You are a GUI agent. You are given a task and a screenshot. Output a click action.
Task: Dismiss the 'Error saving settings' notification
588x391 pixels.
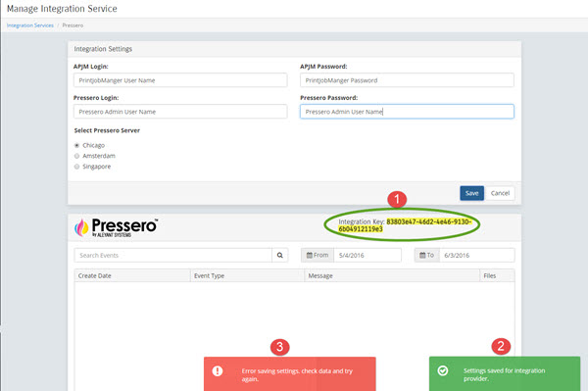[290, 374]
